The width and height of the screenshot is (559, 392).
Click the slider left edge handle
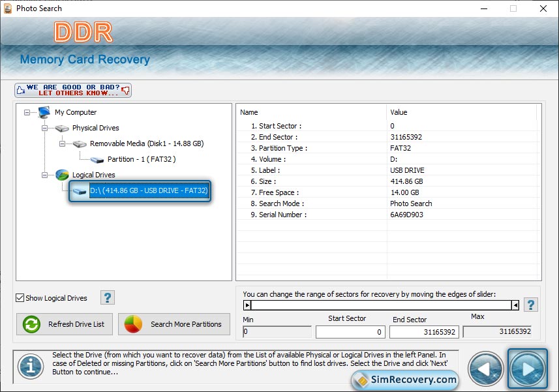click(247, 305)
